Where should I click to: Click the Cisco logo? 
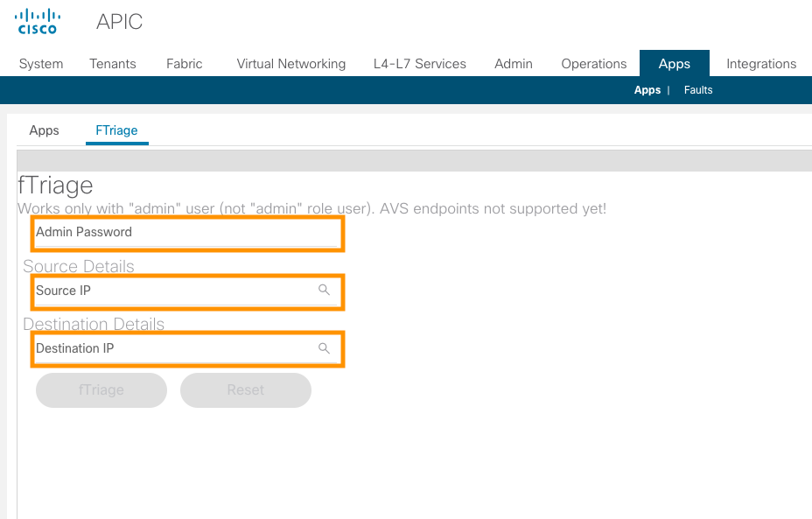point(38,22)
